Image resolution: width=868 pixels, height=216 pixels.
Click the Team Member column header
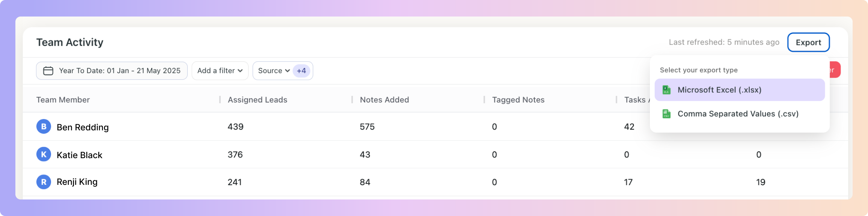tap(63, 100)
